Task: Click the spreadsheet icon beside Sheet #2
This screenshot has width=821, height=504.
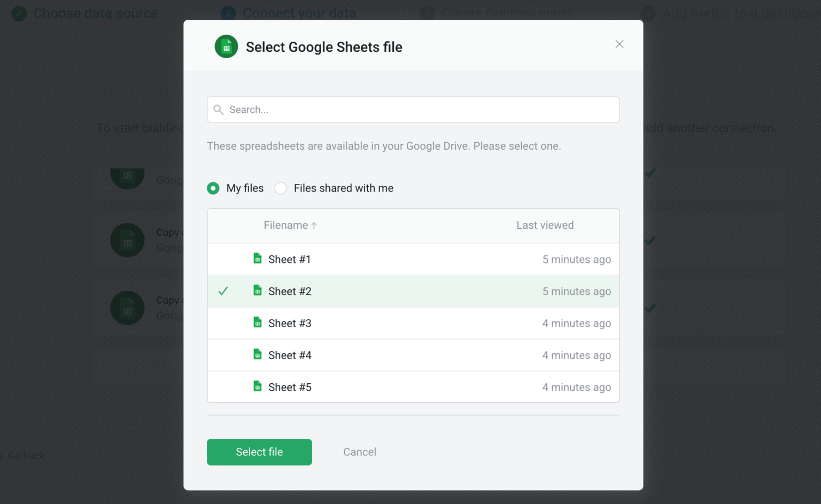Action: [x=257, y=291]
